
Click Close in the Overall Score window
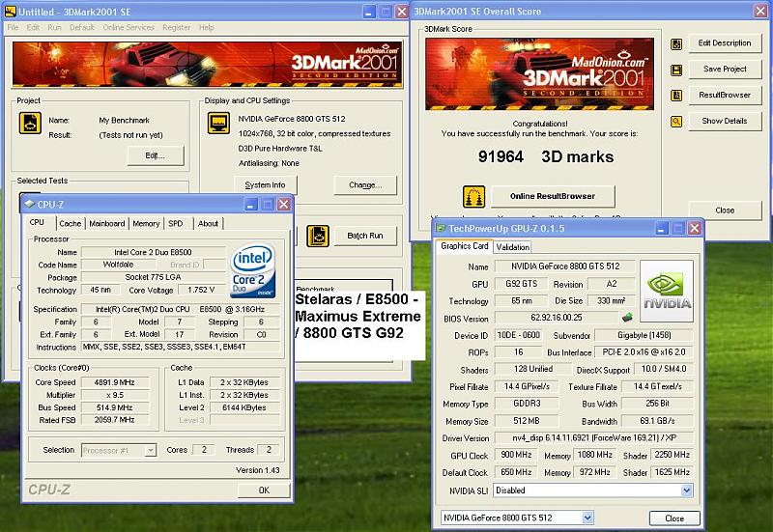[x=725, y=210]
